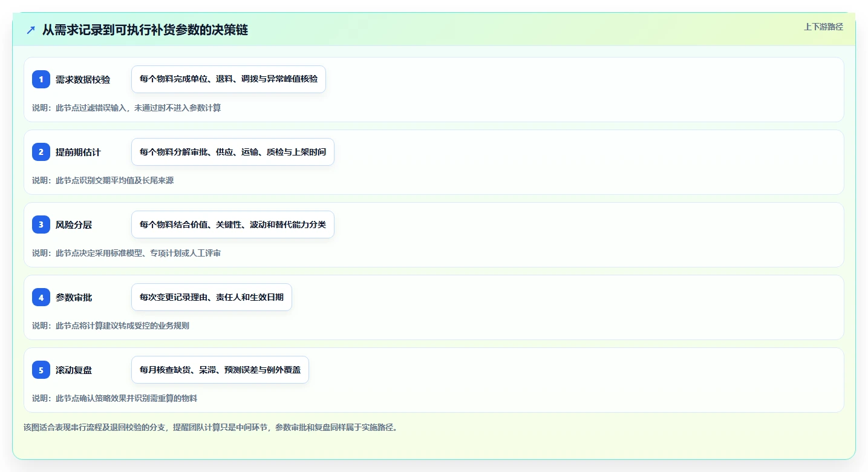Click the title 从需求记录到可执行补货参数的决策链

(x=145, y=30)
